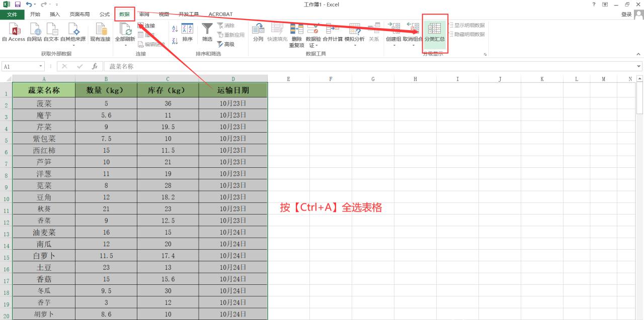Click the cell containing 西红柿
The height and width of the screenshot is (320, 644).
[44, 150]
